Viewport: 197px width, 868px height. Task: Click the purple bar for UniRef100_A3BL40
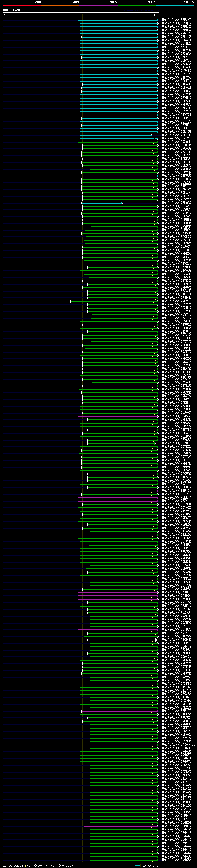118,498
